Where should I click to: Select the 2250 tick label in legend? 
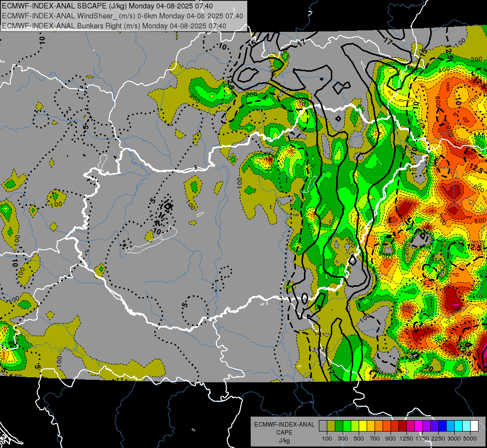point(439,439)
